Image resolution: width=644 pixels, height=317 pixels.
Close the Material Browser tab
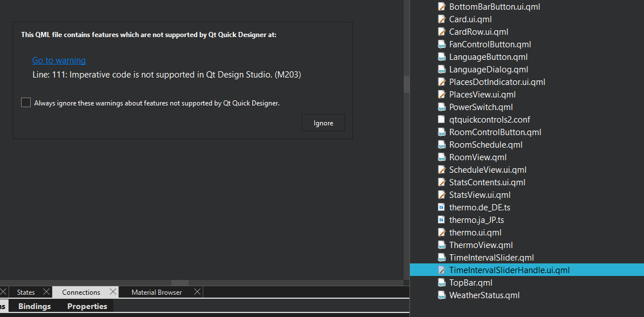click(x=197, y=292)
